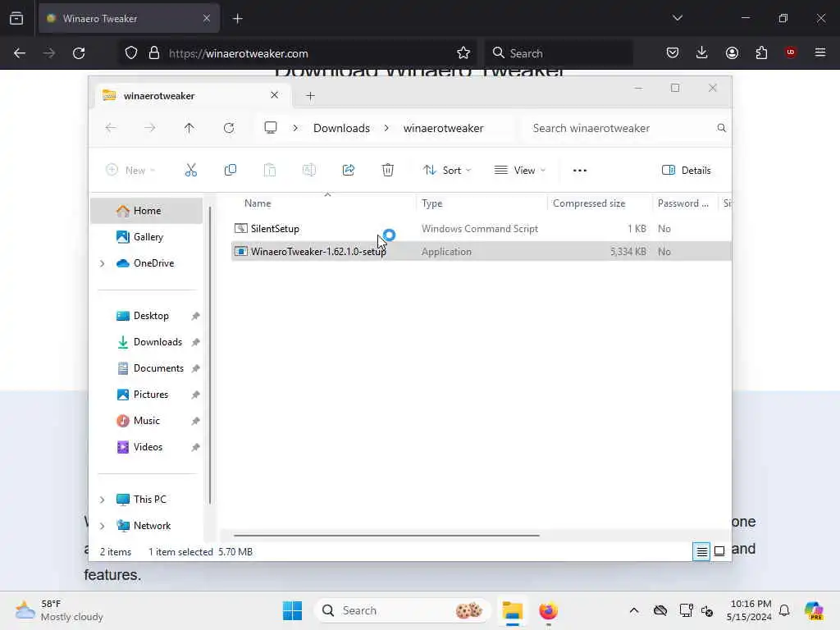Open the See more ellipsis menu

[580, 171]
